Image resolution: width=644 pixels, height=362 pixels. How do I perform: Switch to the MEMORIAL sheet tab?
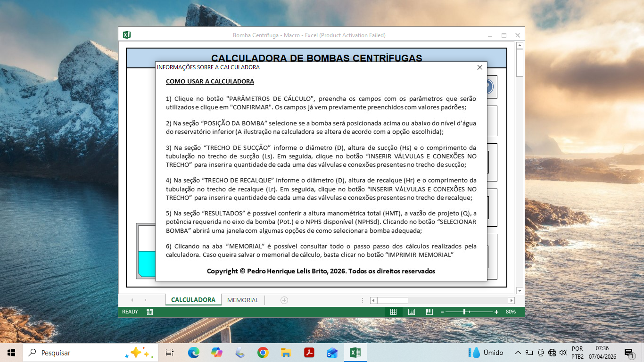click(243, 300)
